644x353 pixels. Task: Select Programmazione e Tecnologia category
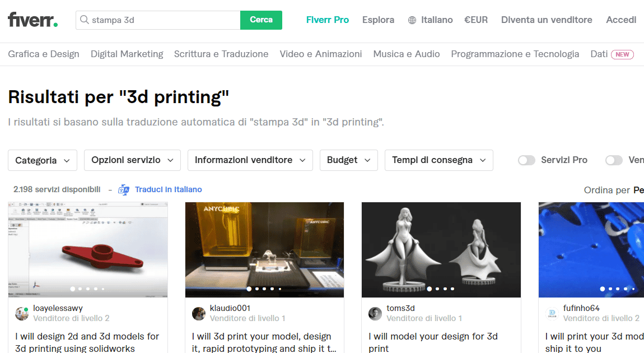click(515, 54)
